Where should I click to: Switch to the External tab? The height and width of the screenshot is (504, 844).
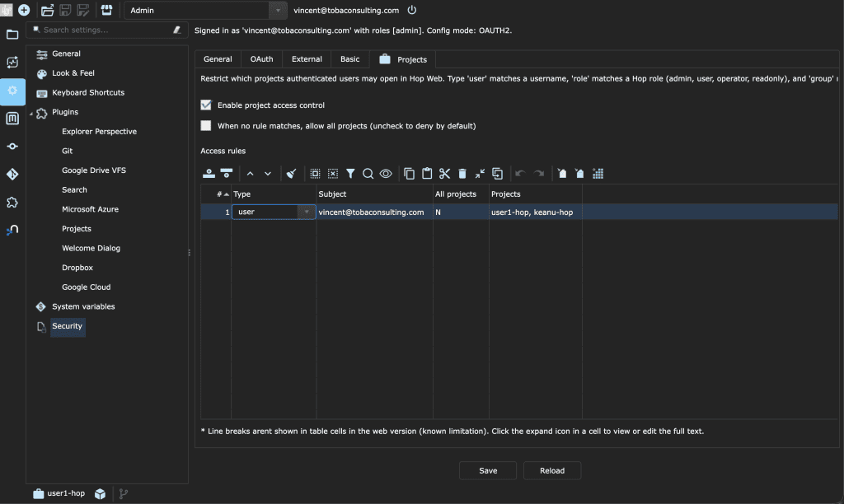point(307,59)
